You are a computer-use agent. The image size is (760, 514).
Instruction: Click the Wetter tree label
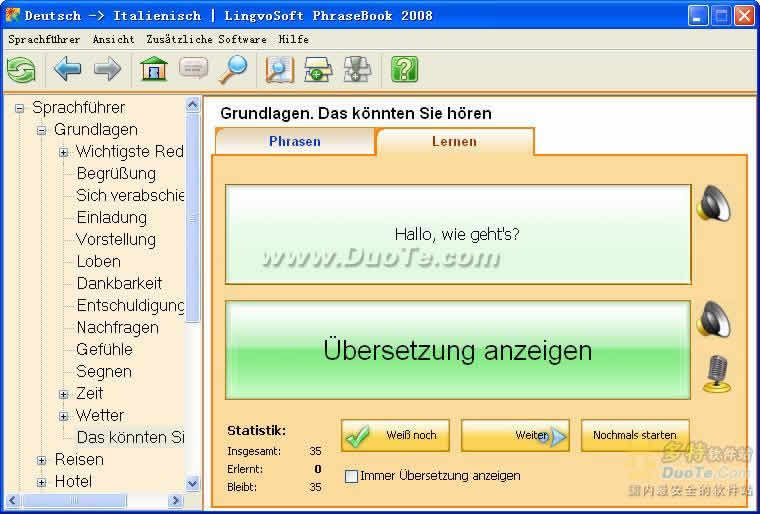[100, 416]
